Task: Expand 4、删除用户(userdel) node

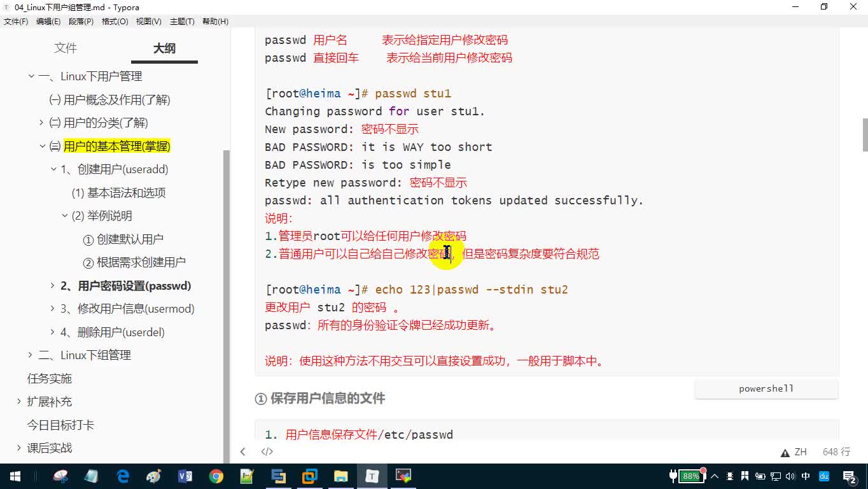Action: click(53, 332)
